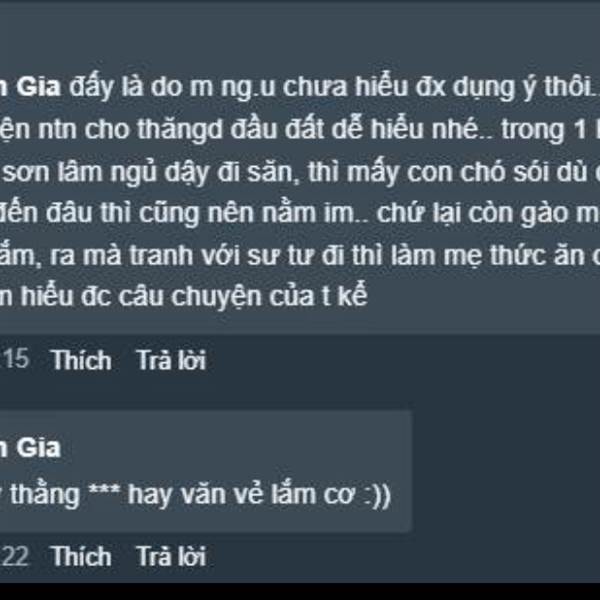This screenshot has height=600, width=600.
Task: Like the long comment via its Thích link
Action: tap(82, 360)
